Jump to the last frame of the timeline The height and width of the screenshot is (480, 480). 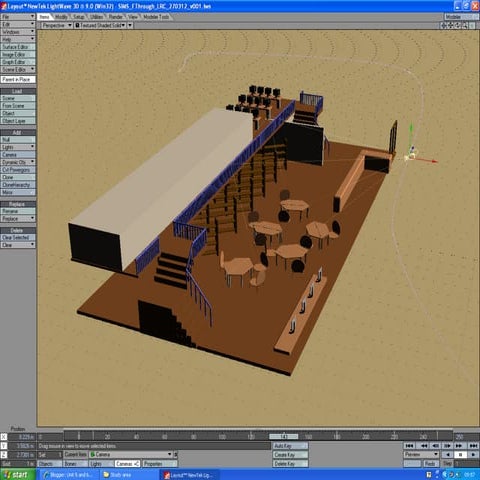tap(473, 446)
